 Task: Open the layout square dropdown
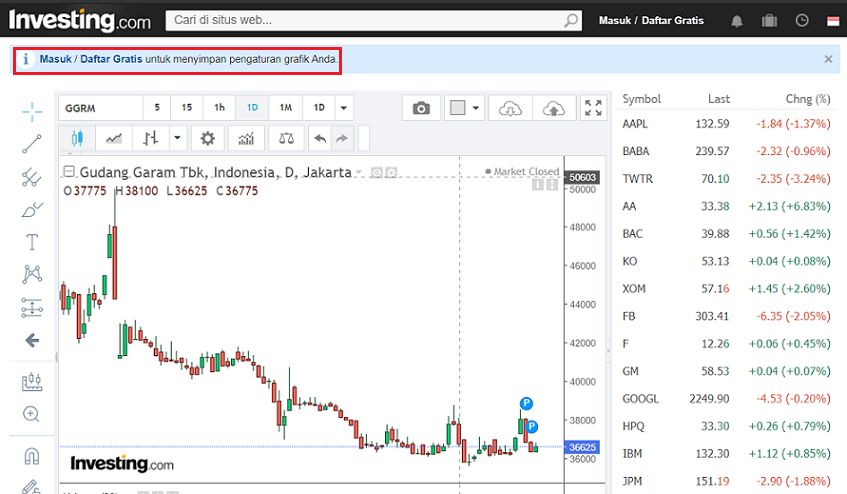[464, 108]
